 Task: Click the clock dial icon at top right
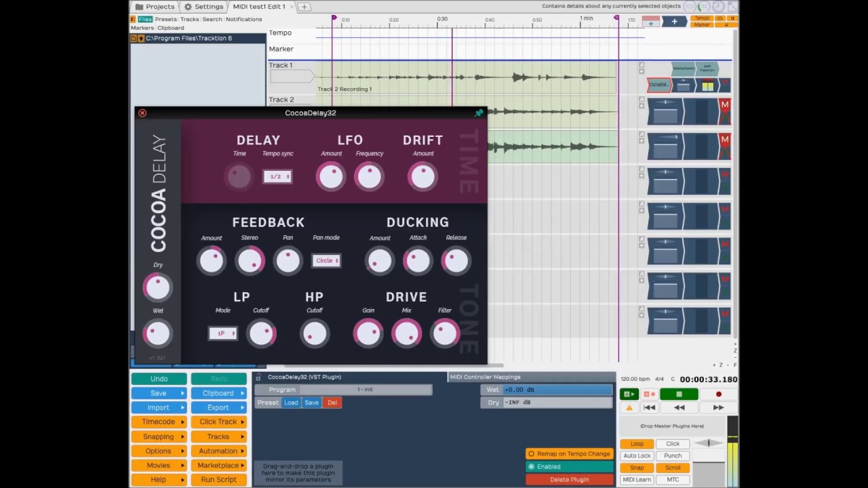point(719,6)
